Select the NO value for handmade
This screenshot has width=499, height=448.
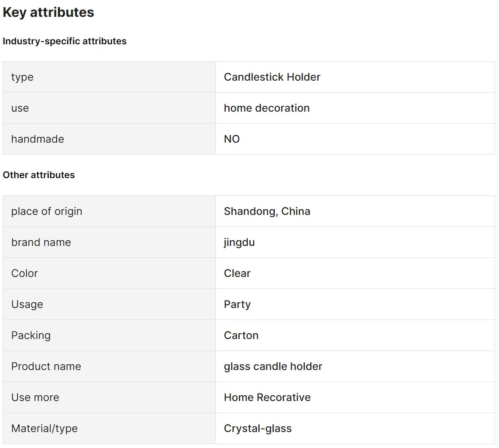point(232,139)
